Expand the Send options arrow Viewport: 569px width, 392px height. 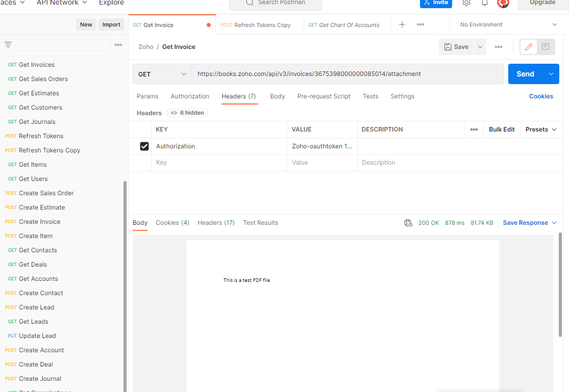point(551,74)
